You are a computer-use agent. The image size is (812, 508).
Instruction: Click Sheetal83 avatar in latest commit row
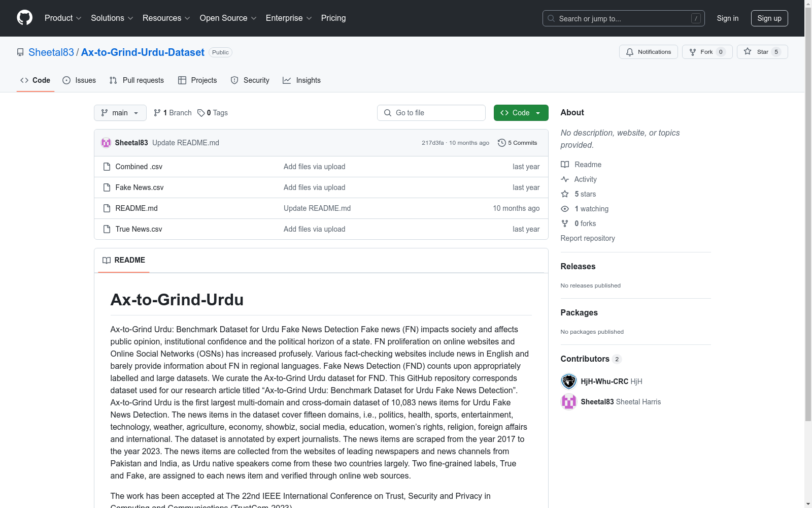coord(106,143)
